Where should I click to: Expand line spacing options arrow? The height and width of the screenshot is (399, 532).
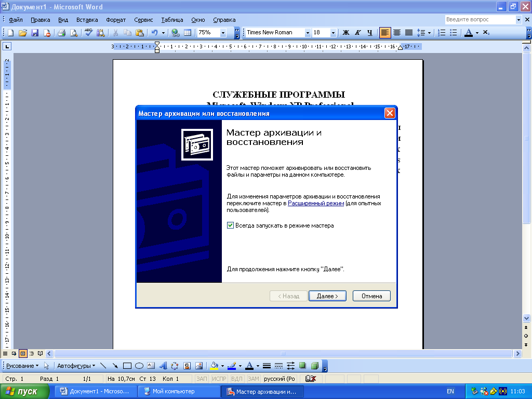tap(429, 33)
